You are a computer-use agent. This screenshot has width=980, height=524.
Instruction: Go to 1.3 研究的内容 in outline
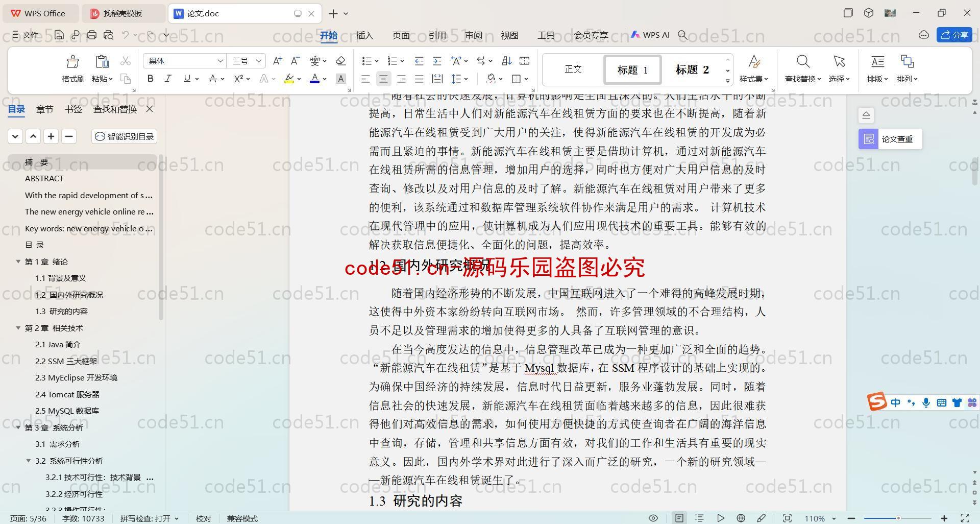tap(61, 311)
